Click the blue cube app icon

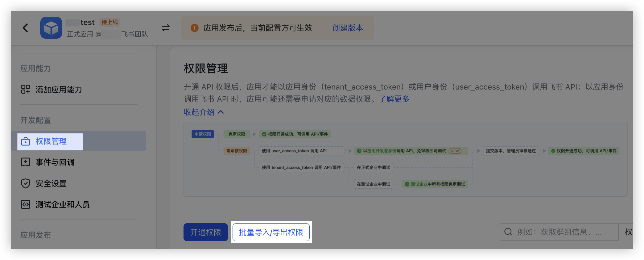(x=51, y=28)
